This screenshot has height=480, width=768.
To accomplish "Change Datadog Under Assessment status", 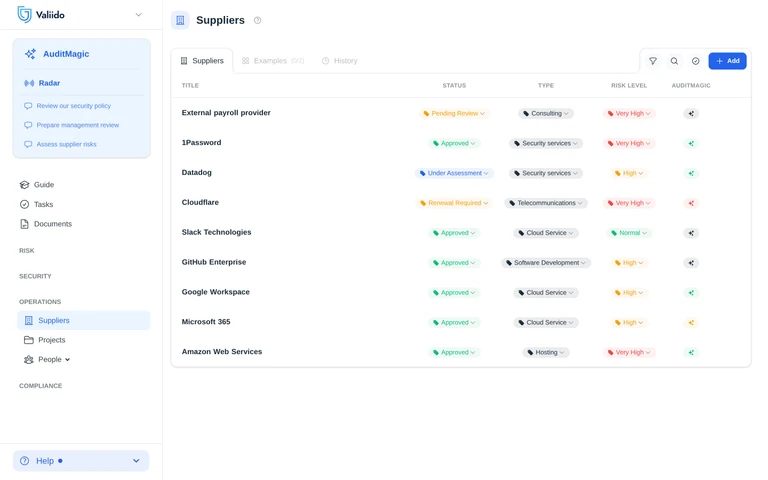I will 454,173.
